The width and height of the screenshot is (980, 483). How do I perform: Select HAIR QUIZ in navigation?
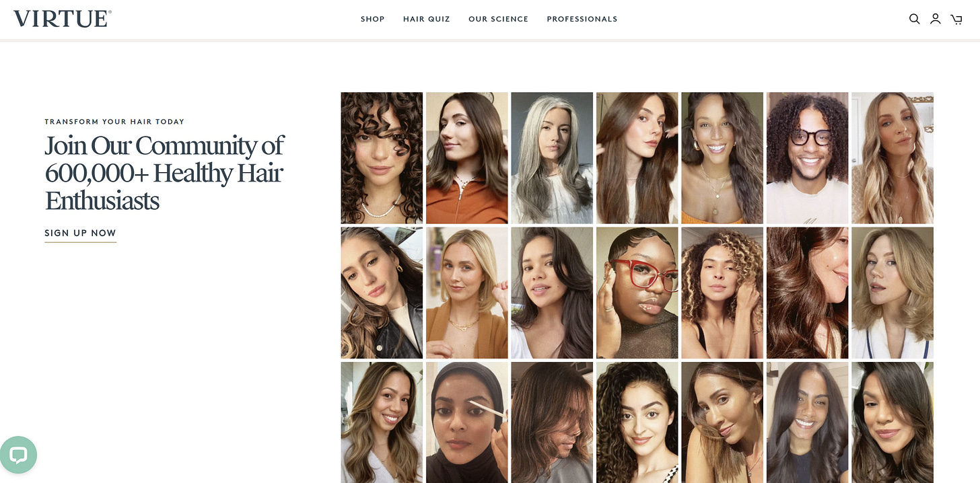click(426, 19)
